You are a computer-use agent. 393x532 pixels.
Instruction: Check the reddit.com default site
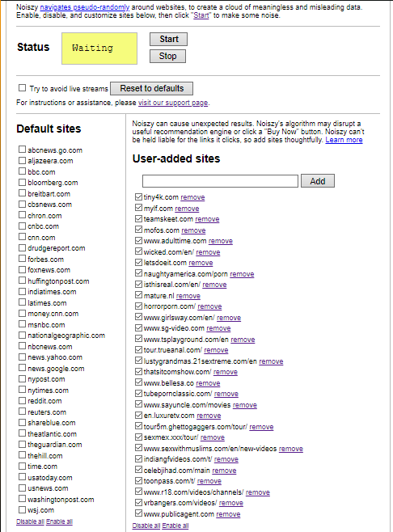(x=22, y=400)
